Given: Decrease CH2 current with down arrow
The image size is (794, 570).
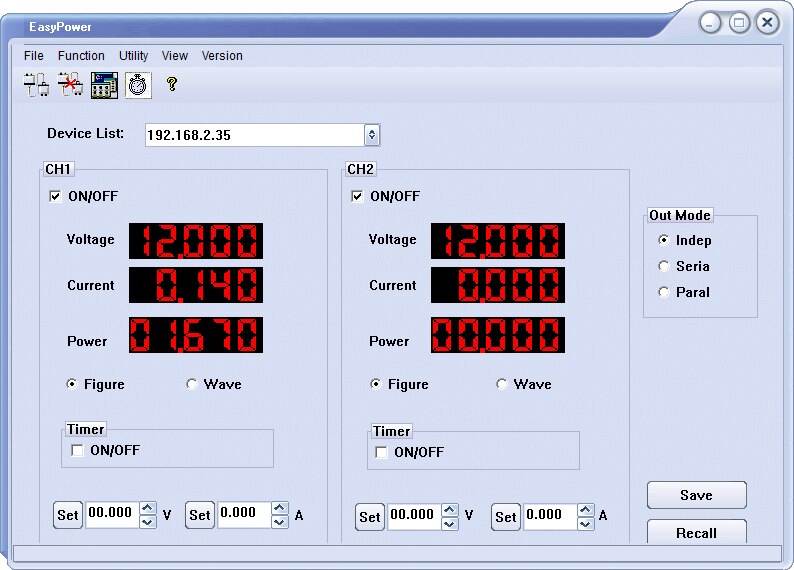Looking at the screenshot, I should tap(586, 523).
